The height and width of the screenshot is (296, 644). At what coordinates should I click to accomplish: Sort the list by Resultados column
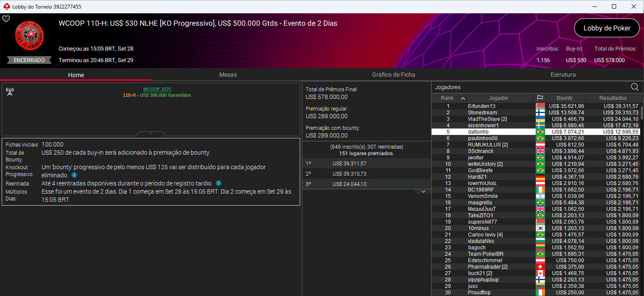(x=613, y=98)
